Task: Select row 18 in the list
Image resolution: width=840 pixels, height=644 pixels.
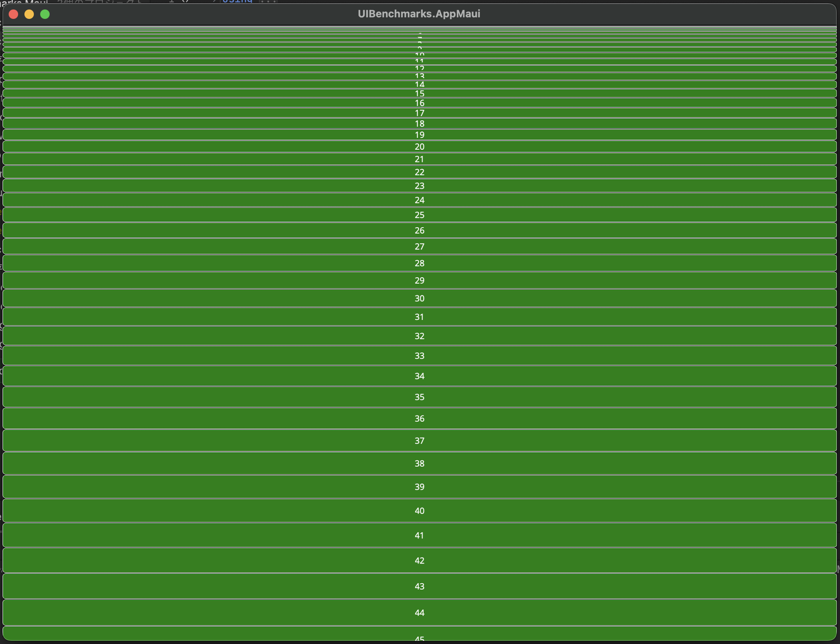Action: click(x=419, y=123)
